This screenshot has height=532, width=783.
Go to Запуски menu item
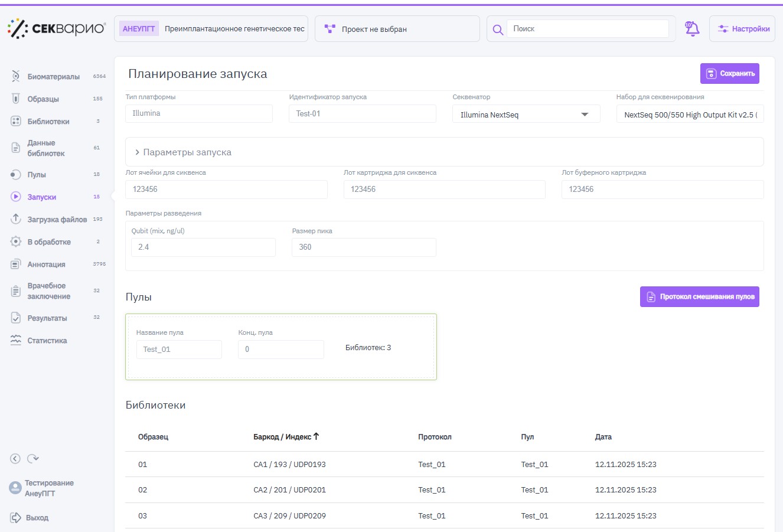pyautogui.click(x=41, y=197)
